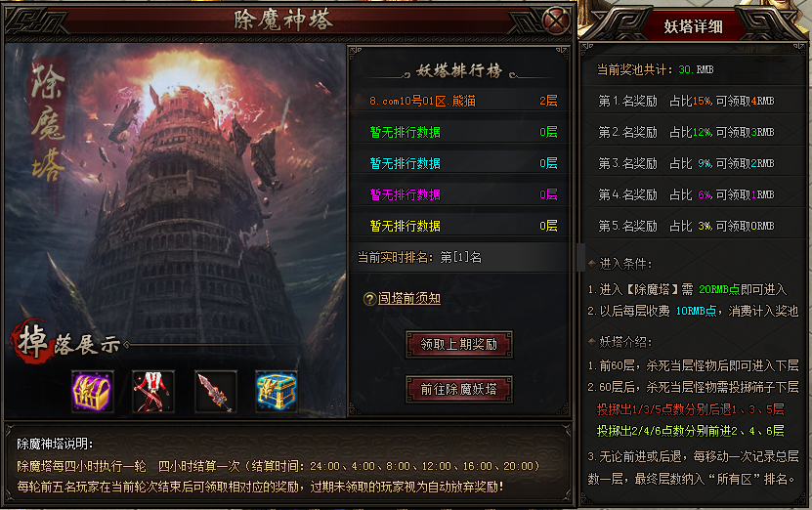Open the 闯塔前须知 link
The height and width of the screenshot is (510, 812).
[x=409, y=298]
